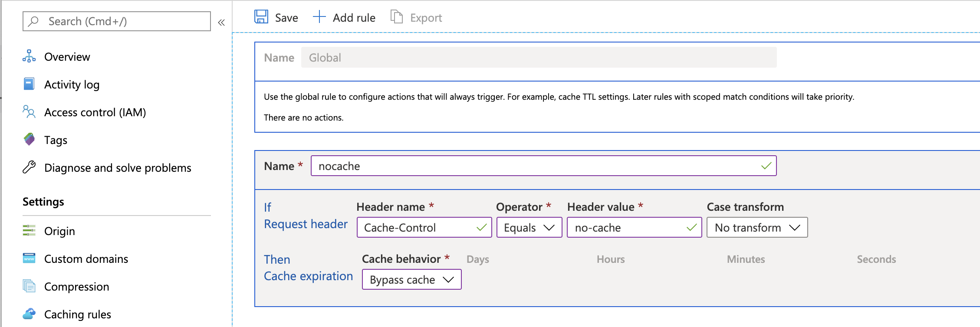
Task: Open the Cache behavior Bypass cache dropdown
Action: click(411, 280)
